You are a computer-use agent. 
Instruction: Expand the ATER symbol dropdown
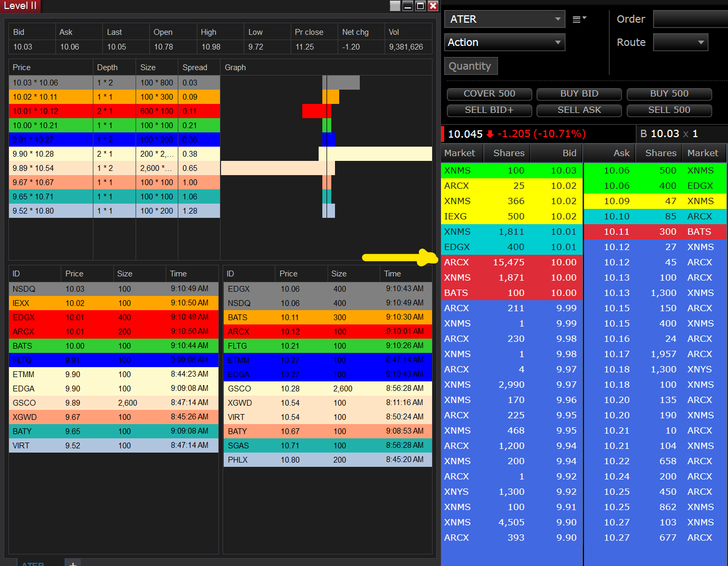coord(558,19)
